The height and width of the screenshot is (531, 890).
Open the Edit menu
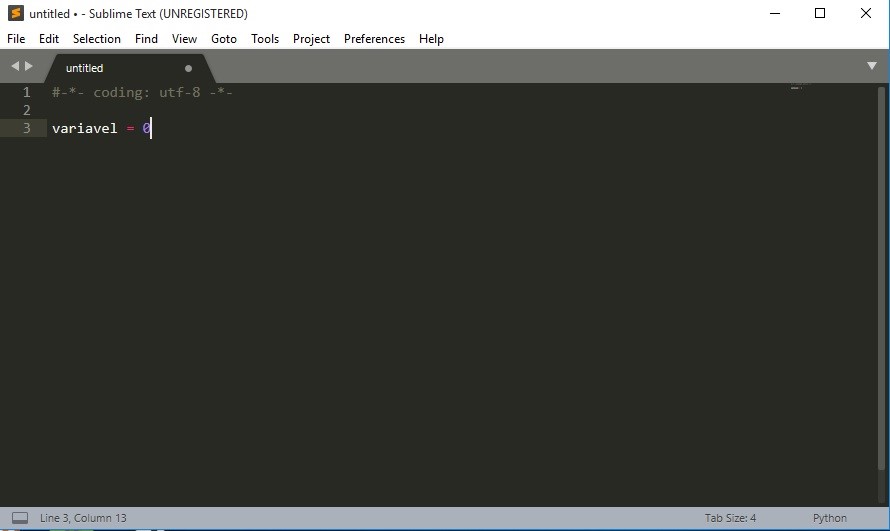coord(49,39)
